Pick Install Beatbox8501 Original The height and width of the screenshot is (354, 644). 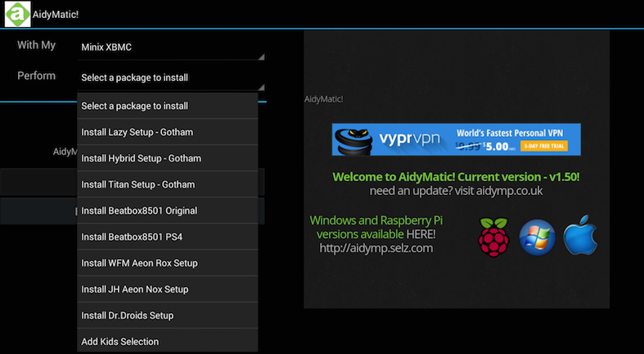pyautogui.click(x=167, y=211)
